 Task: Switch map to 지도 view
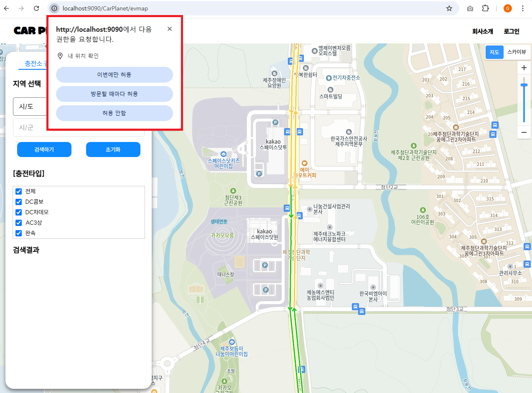(494, 52)
